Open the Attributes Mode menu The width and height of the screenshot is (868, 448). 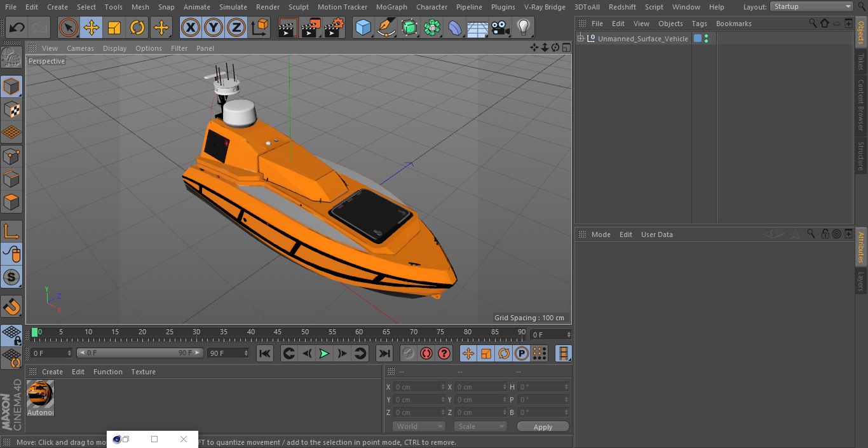click(x=600, y=234)
